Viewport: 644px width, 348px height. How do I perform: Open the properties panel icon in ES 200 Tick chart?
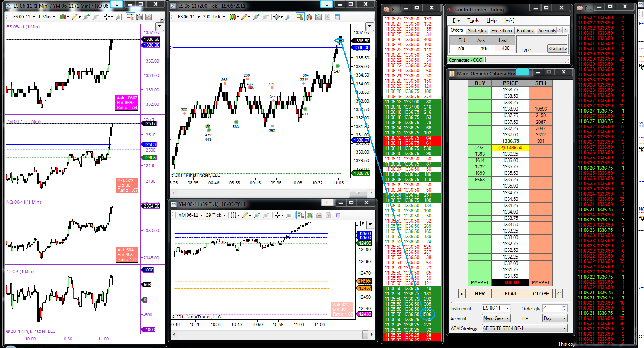click(x=337, y=17)
